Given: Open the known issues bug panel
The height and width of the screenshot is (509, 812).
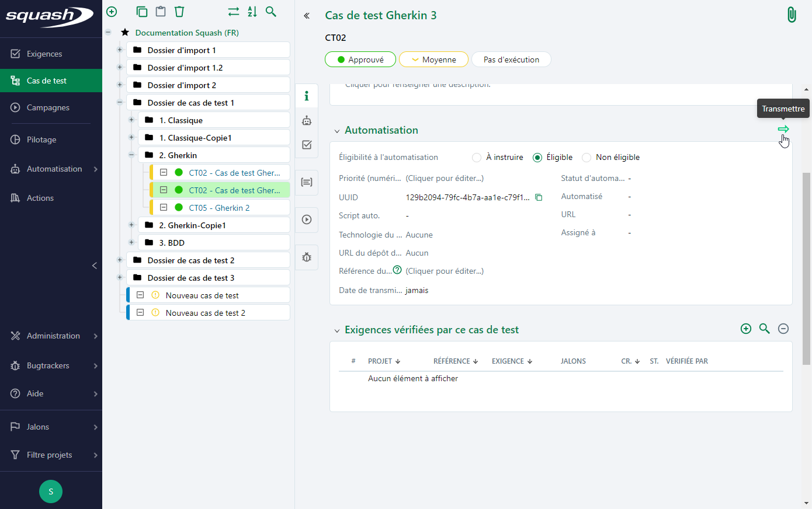Looking at the screenshot, I should (x=307, y=257).
